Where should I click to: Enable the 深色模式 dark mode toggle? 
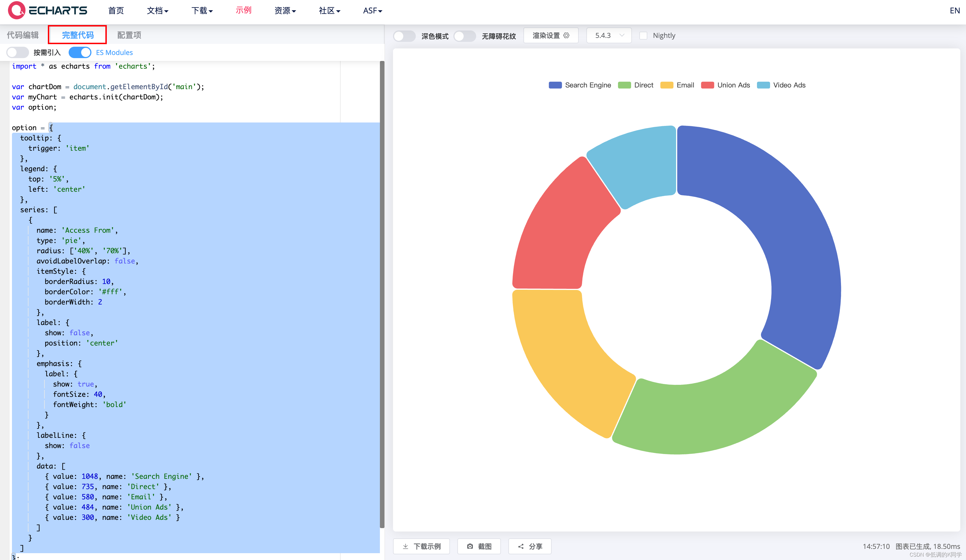click(x=404, y=36)
